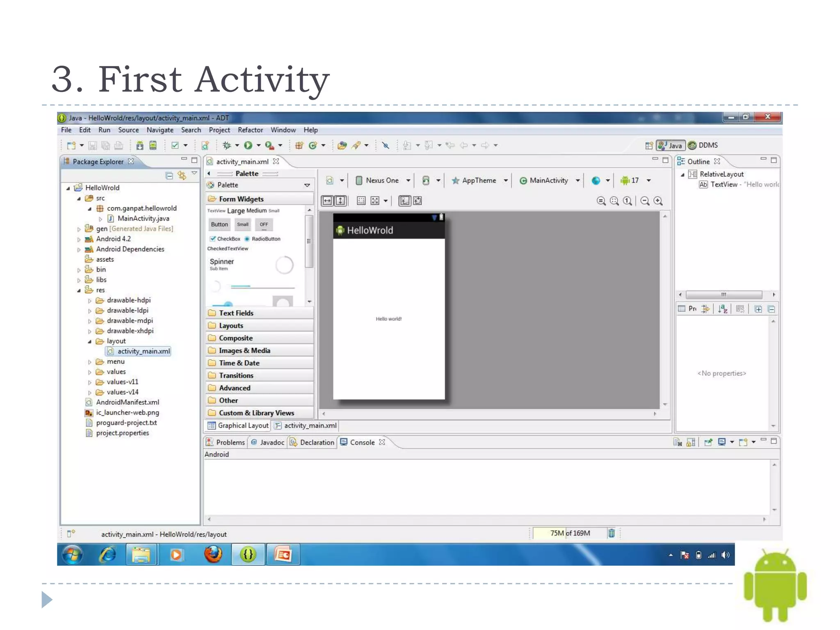
Task: Open the Windows Start button
Action: (x=73, y=555)
